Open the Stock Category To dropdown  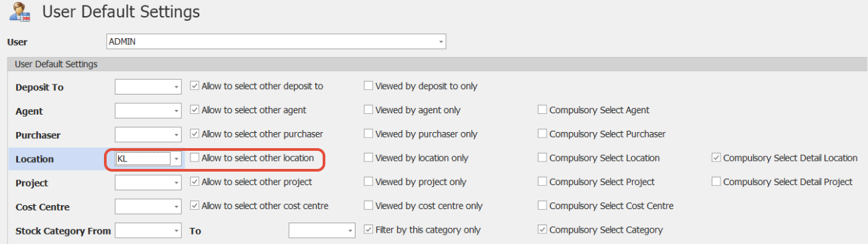tap(350, 231)
